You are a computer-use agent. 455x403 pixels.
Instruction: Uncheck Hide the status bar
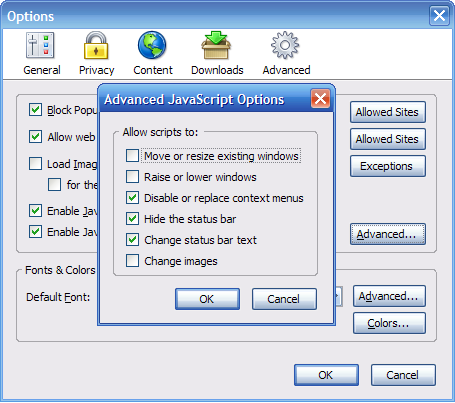tap(132, 219)
